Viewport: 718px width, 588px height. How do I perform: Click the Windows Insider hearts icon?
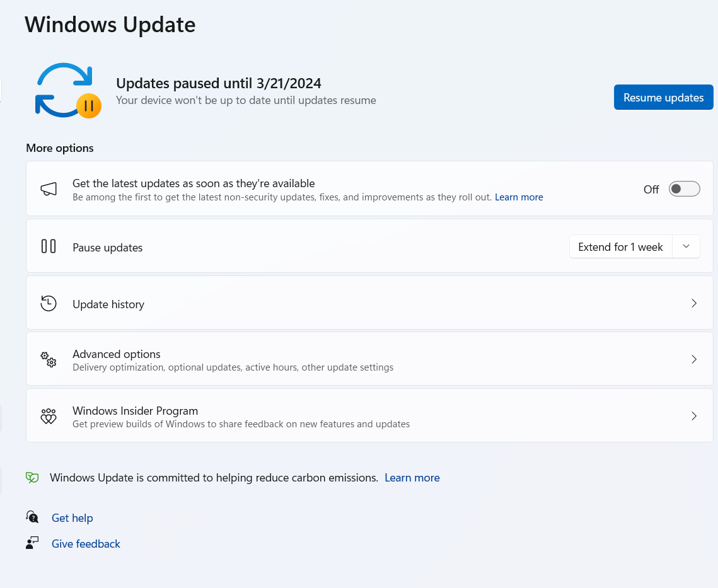point(49,417)
